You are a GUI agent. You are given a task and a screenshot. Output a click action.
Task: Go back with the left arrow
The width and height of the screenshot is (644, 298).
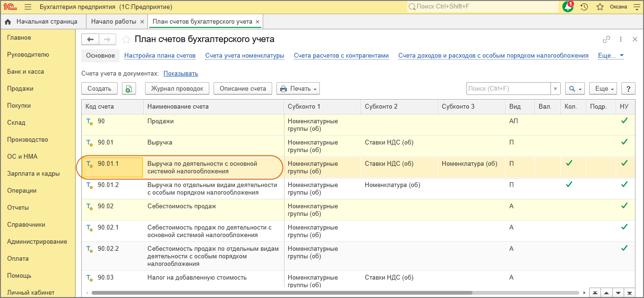click(x=90, y=39)
